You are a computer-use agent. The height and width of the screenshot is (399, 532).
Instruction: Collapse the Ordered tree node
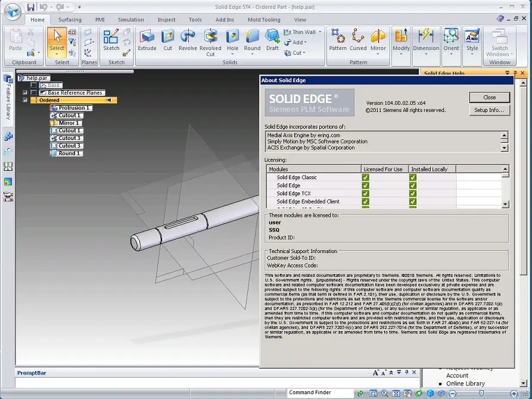pos(25,100)
